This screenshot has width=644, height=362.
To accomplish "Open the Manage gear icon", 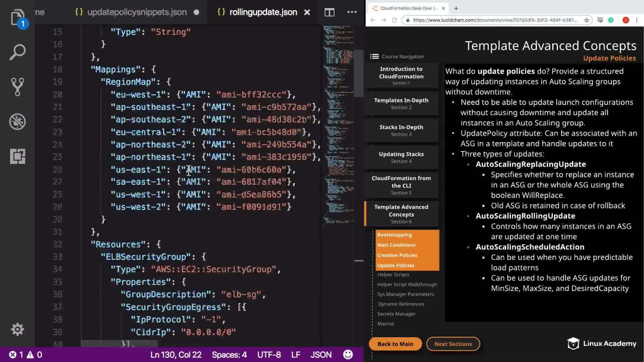I will [17, 329].
